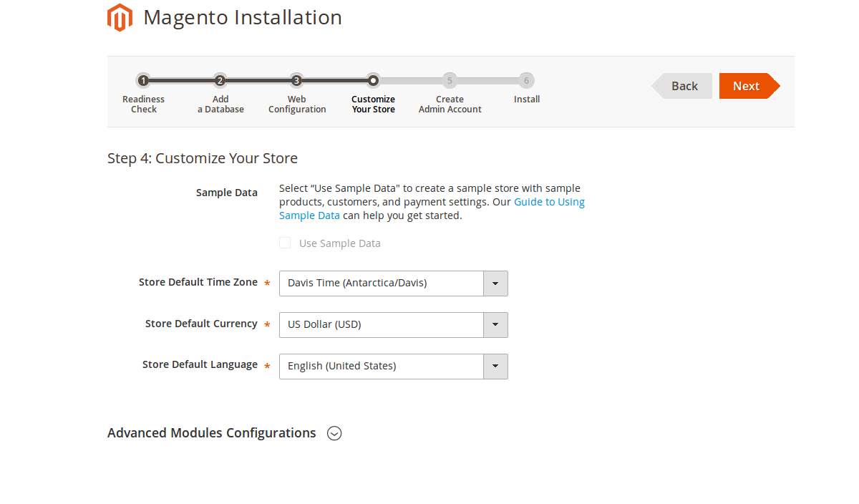Click the Advanced Modules Configurations heading
The width and height of the screenshot is (859, 504).
pos(212,433)
